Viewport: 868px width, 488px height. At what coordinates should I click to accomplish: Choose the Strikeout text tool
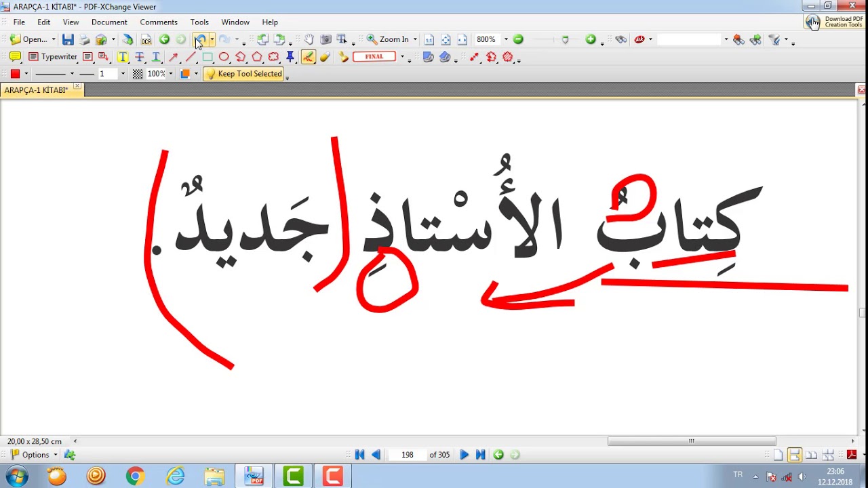(140, 57)
